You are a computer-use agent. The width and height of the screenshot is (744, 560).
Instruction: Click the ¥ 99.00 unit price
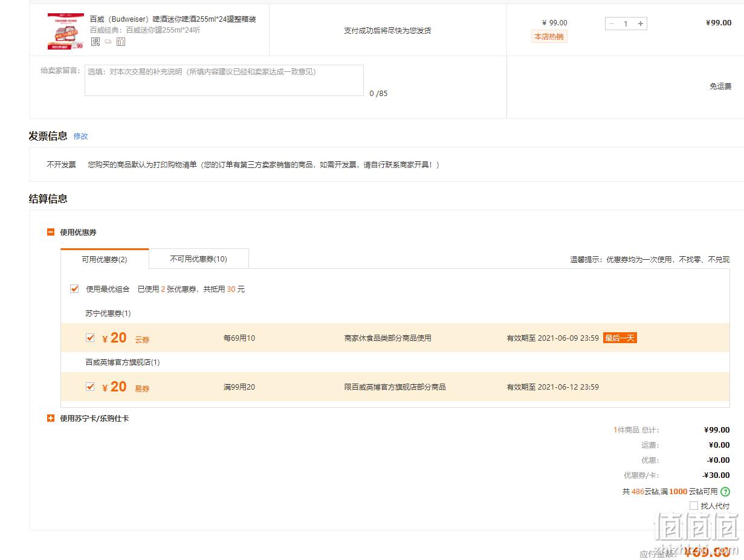pos(555,23)
